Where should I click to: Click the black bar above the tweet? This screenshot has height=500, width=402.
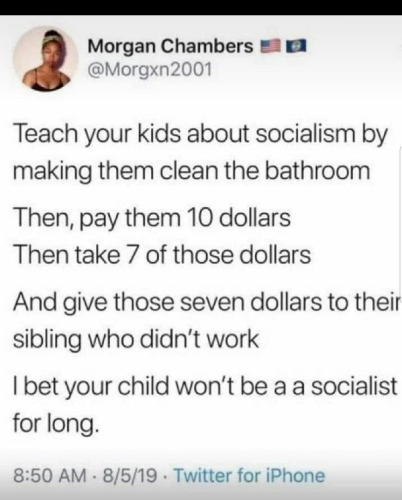[x=201, y=7]
